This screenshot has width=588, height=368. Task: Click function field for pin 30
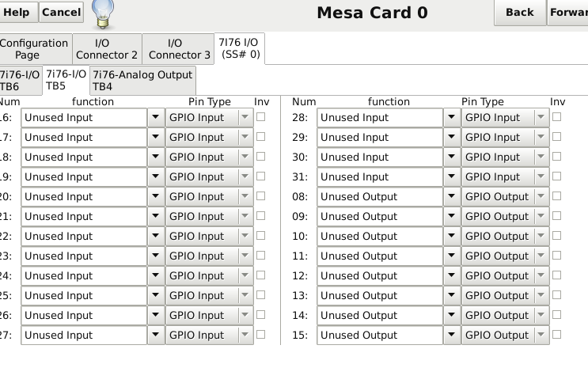(x=380, y=157)
